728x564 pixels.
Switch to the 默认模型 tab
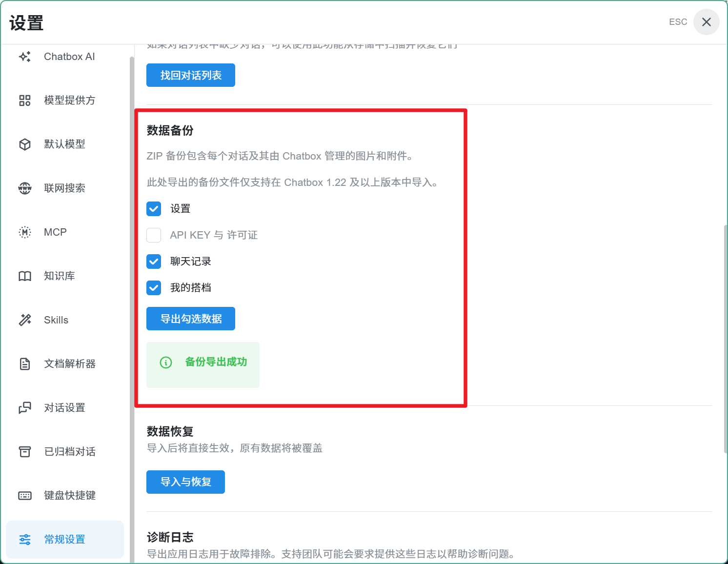[x=65, y=144]
